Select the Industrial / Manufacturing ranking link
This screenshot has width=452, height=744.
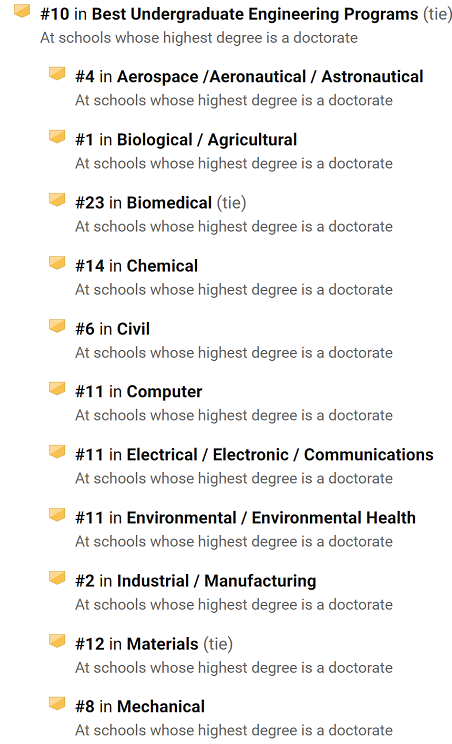(x=216, y=581)
